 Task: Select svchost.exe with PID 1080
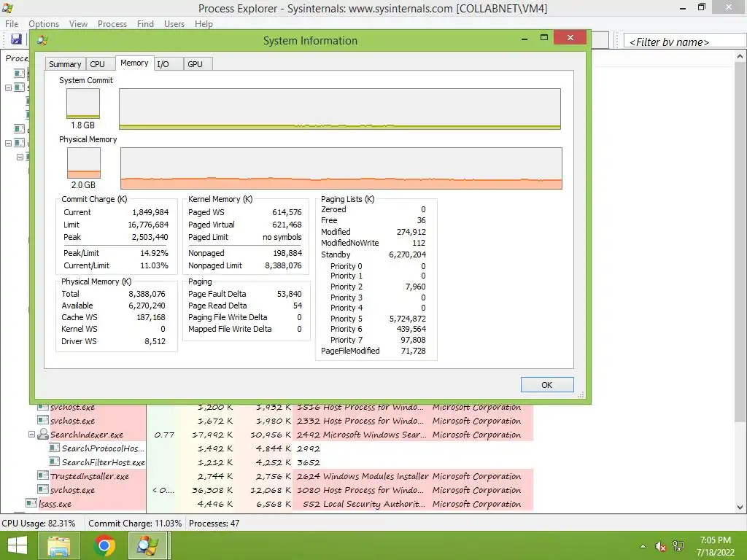[x=285, y=489]
